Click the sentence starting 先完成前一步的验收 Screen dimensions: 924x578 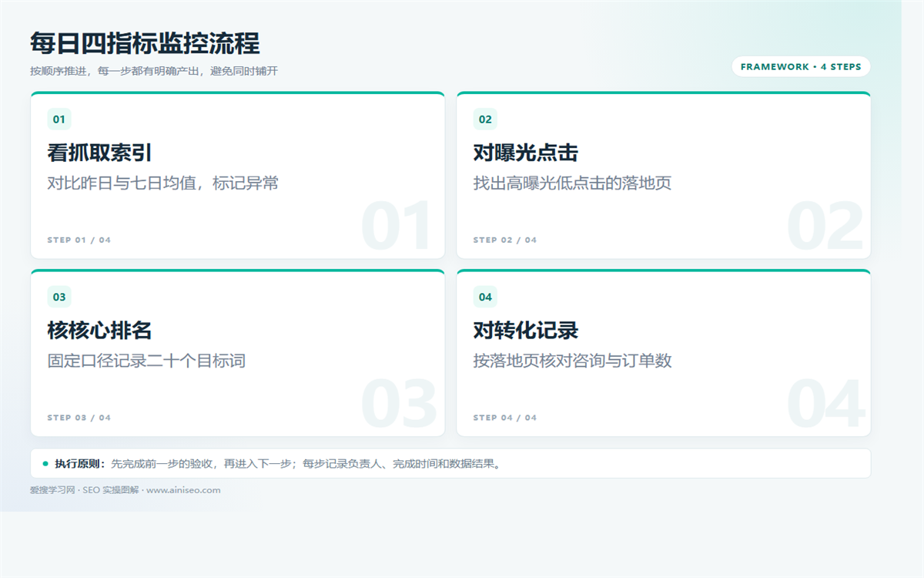click(x=307, y=464)
